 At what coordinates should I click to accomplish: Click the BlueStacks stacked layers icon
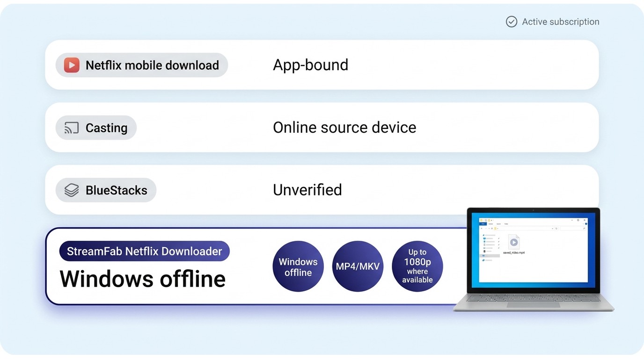pos(72,190)
